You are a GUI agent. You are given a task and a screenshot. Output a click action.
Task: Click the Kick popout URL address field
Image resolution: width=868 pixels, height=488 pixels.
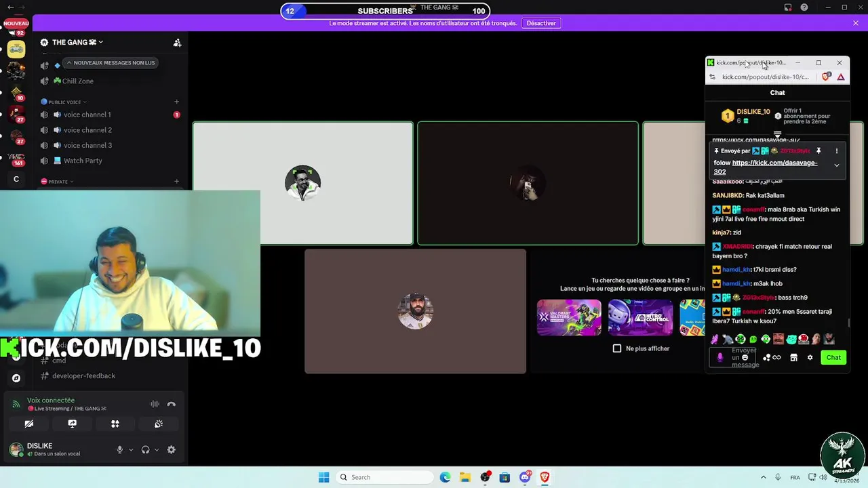coord(766,77)
